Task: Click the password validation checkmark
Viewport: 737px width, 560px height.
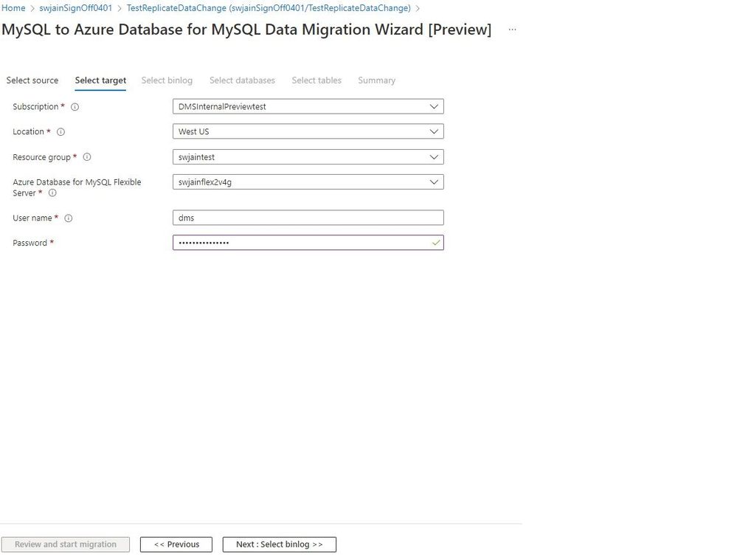Action: click(436, 243)
